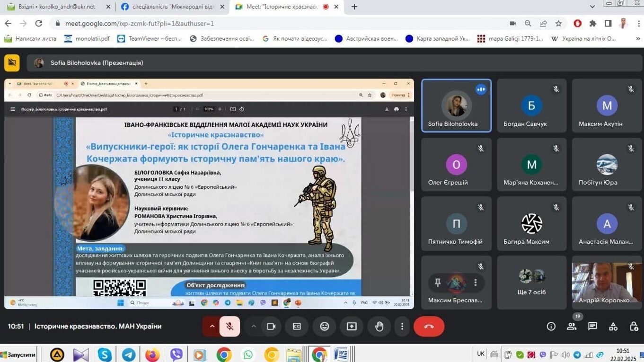644x362 pixels.
Task: Click the Present now screen-share icon
Action: pyautogui.click(x=352, y=327)
